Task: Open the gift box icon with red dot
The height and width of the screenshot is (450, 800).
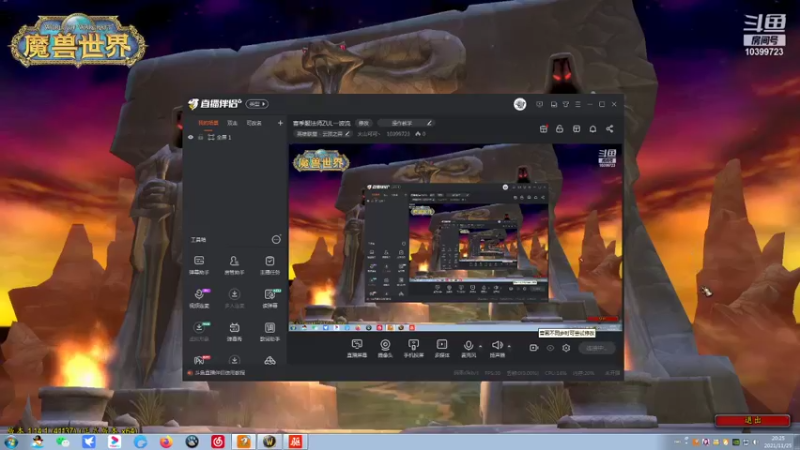Action: [544, 129]
